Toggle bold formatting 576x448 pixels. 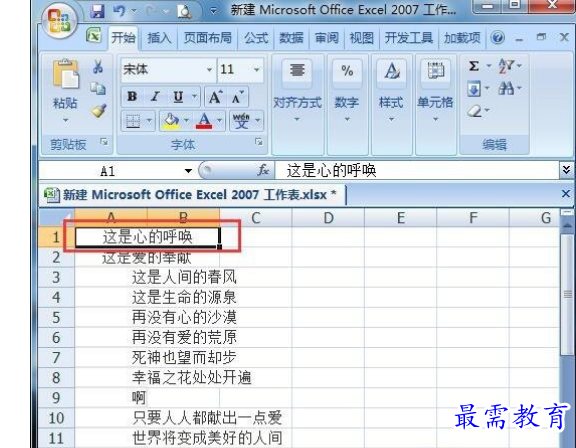click(x=132, y=97)
